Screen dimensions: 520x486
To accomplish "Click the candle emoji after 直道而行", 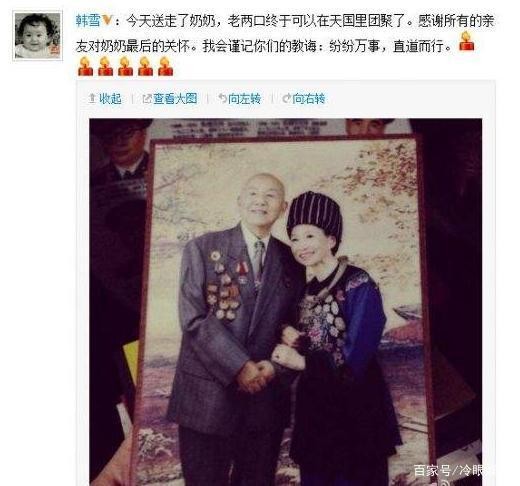I will click(466, 41).
